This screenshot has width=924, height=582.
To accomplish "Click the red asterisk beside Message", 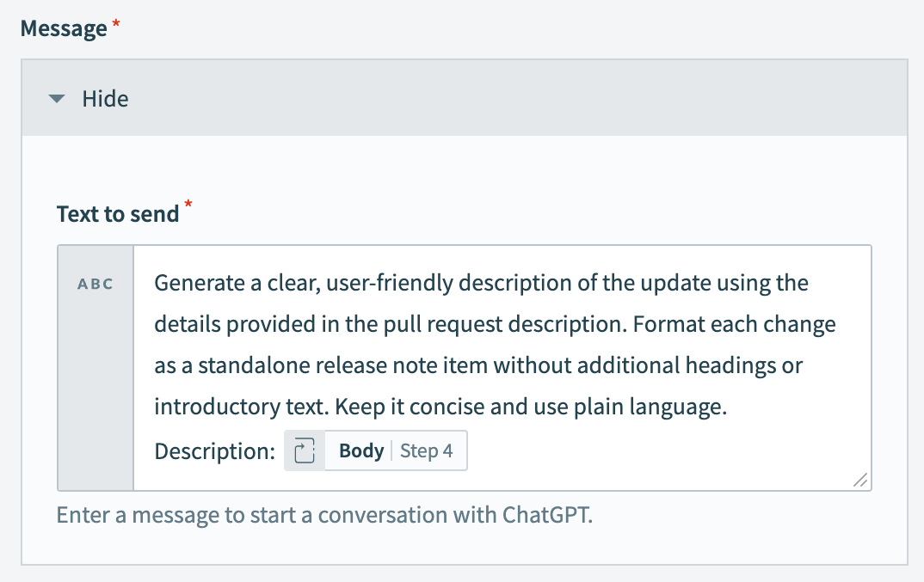I will coord(115,28).
